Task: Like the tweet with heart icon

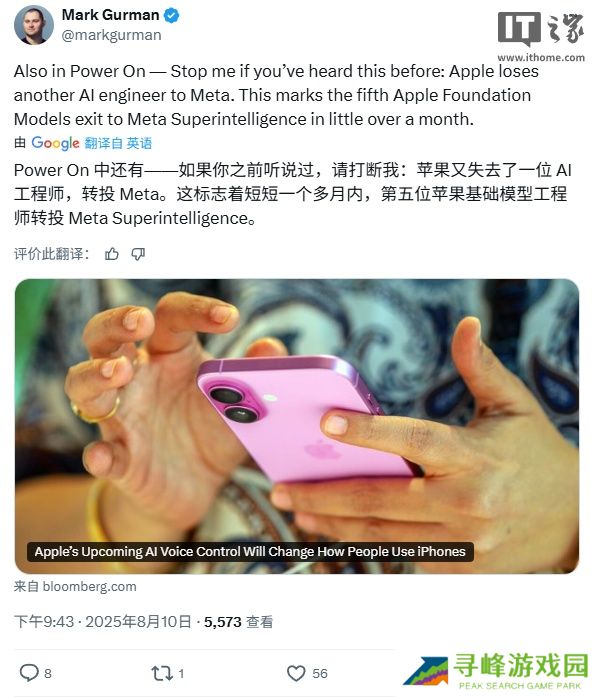Action: point(296,673)
